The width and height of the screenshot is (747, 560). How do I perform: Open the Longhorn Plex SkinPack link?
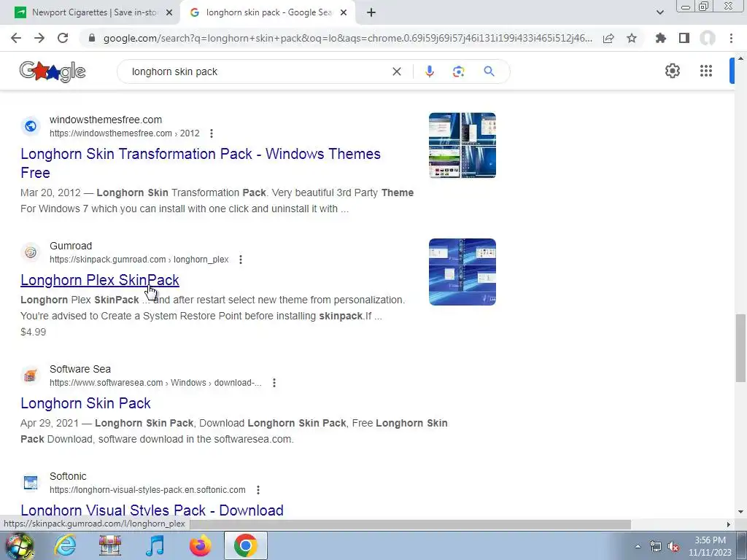99,280
